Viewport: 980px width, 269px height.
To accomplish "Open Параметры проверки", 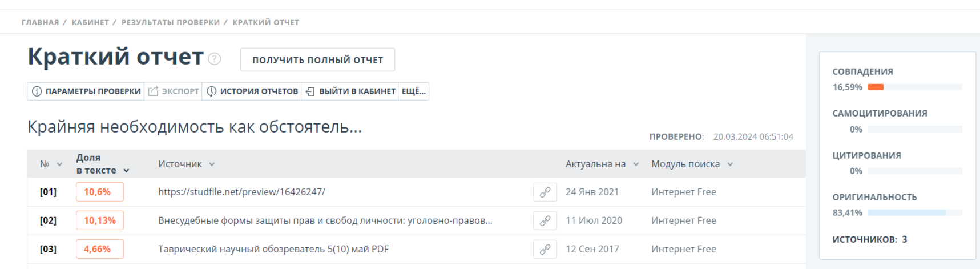I will pyautogui.click(x=86, y=91).
